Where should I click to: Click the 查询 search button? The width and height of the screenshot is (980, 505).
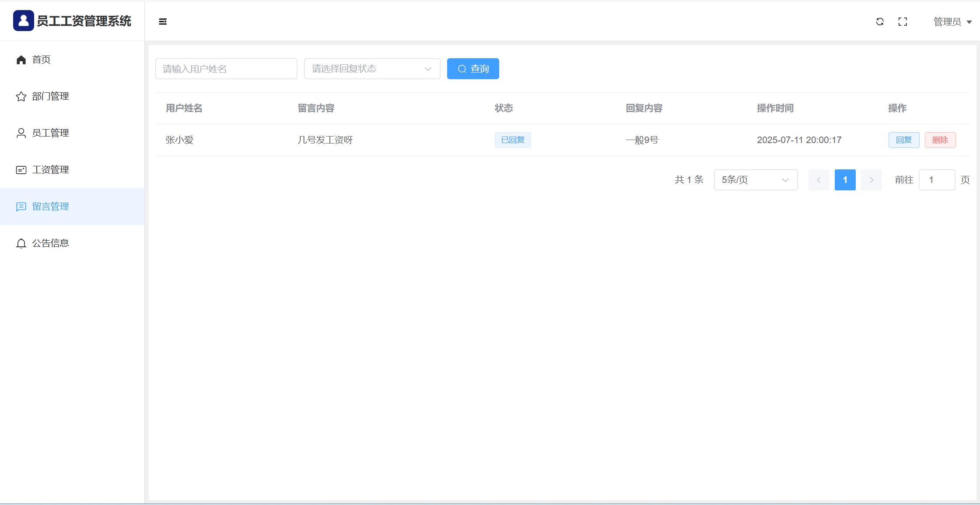click(x=473, y=69)
